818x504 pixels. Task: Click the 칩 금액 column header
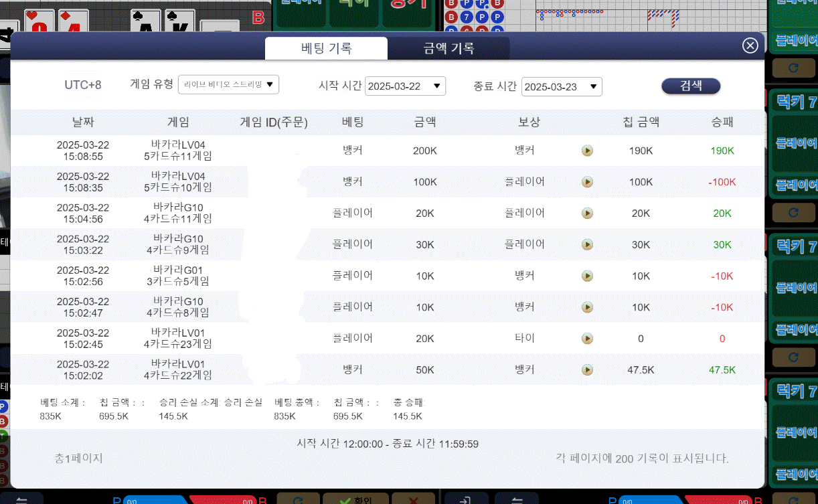point(641,122)
